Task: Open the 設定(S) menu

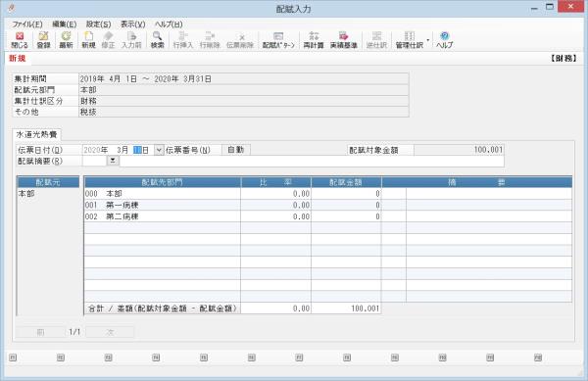Action: coord(99,24)
